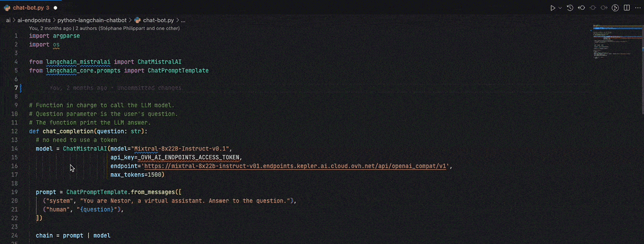Open the python-langchain-chatbot breadcrumb
This screenshot has width=644, height=244.
(x=92, y=20)
